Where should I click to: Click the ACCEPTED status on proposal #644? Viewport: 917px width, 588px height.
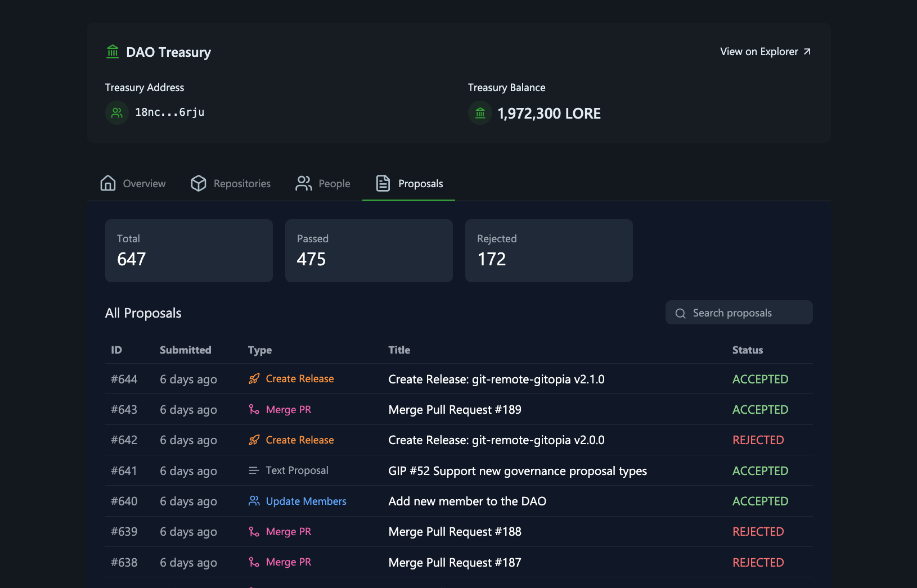click(x=760, y=379)
